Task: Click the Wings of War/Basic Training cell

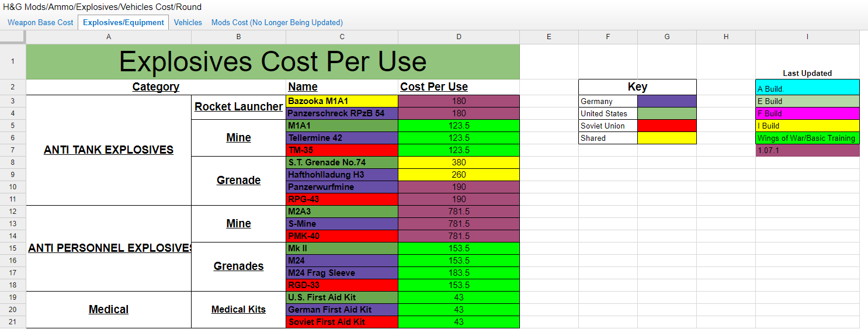Action: point(807,138)
